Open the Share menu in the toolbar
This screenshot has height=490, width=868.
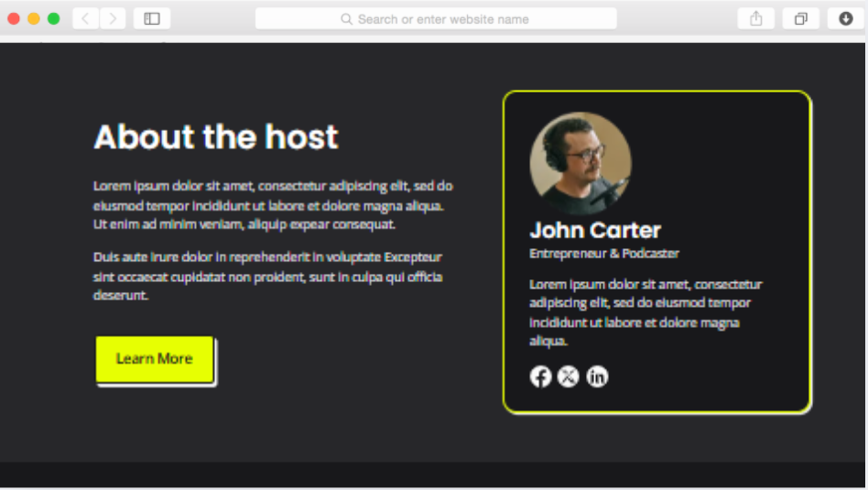pos(755,18)
